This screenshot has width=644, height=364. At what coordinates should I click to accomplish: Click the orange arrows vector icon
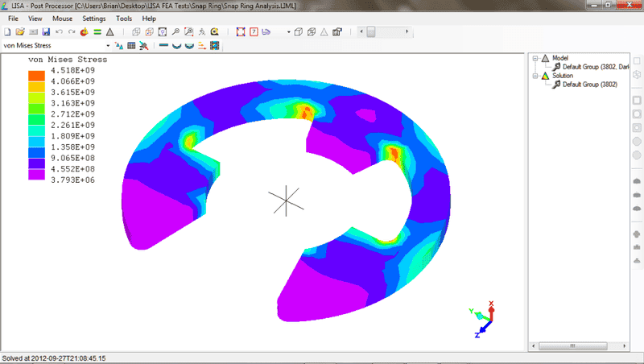click(202, 46)
